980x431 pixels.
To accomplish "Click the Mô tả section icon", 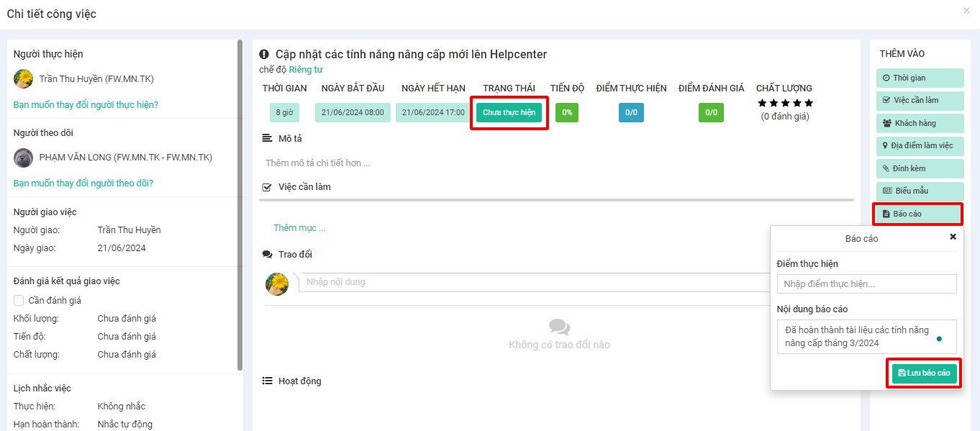I will click(x=267, y=138).
